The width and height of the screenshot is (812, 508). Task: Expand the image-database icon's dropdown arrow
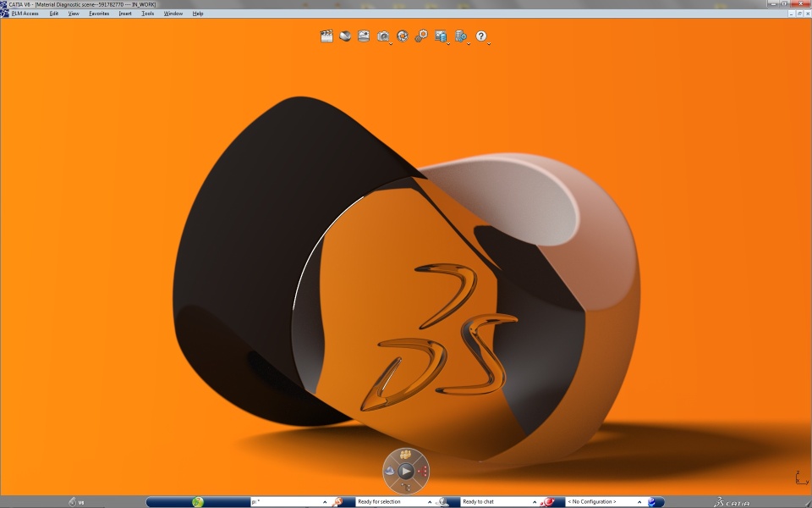click(448, 43)
